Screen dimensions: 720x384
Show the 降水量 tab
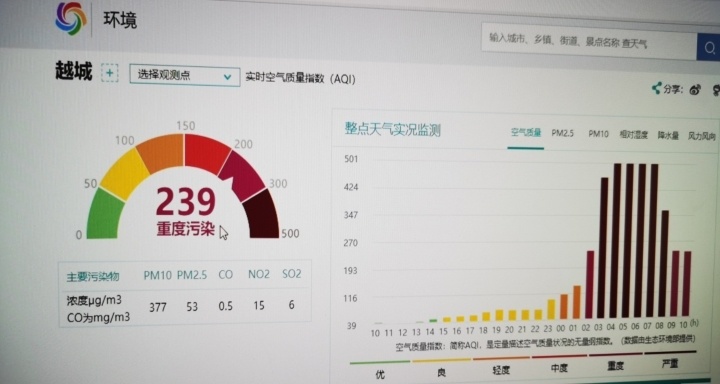[668, 136]
